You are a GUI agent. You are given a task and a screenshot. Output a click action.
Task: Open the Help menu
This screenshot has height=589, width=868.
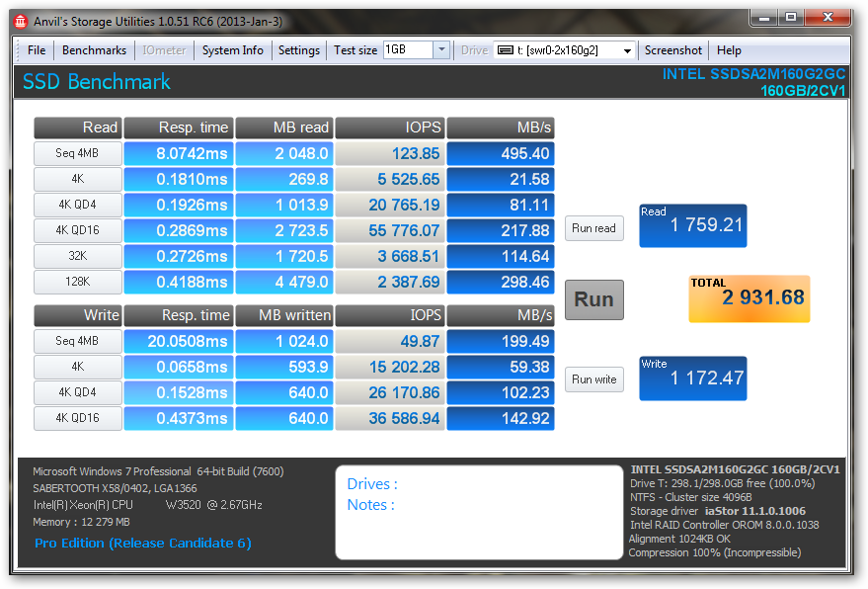pyautogui.click(x=729, y=50)
